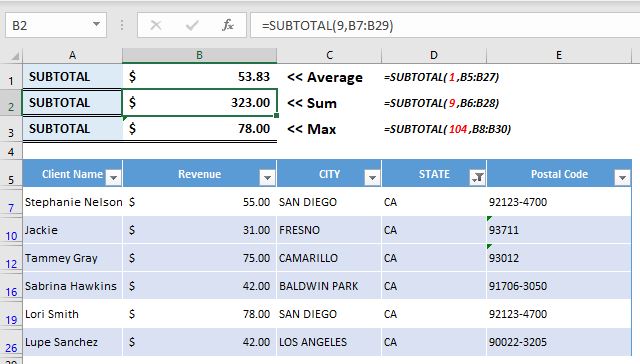Click the Enter checkmark formula bar icon
640x364 pixels.
coord(191,25)
